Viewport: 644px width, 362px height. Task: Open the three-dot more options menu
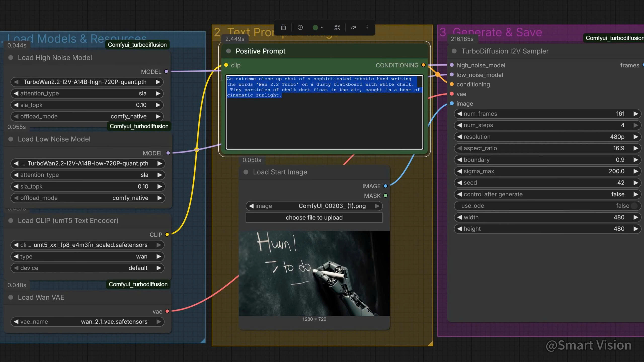click(x=367, y=27)
